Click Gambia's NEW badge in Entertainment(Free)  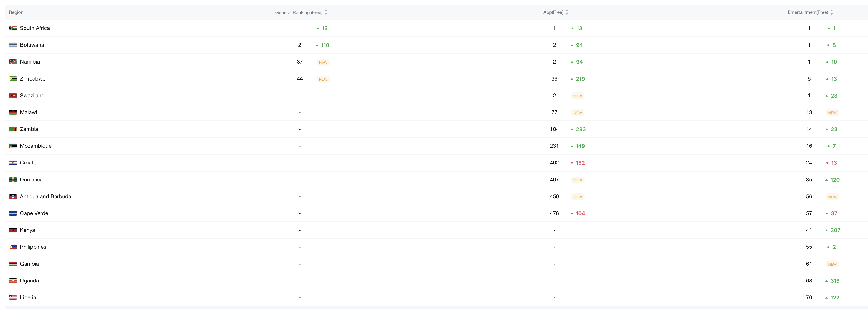(x=832, y=264)
